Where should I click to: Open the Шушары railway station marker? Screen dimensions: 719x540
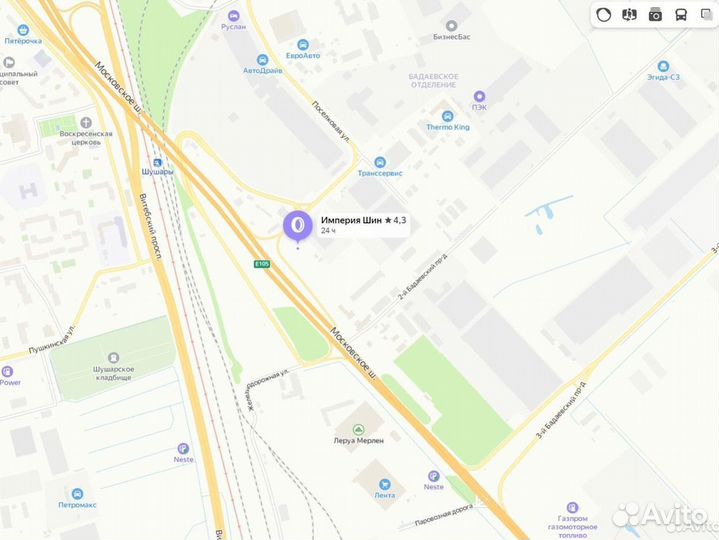157,162
